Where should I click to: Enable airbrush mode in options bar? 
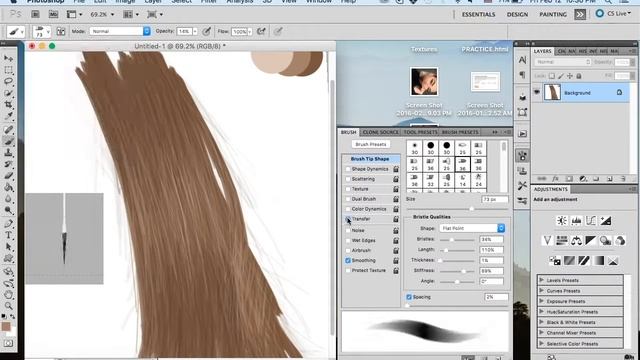(x=261, y=31)
